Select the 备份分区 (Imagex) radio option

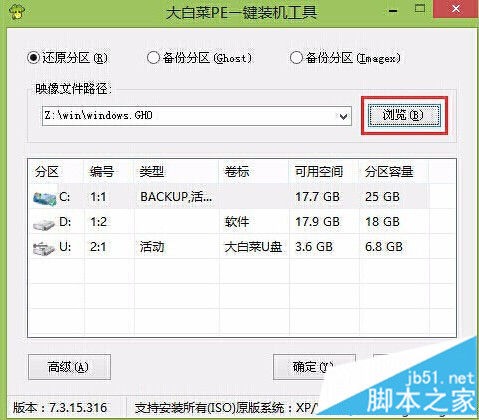345,58
